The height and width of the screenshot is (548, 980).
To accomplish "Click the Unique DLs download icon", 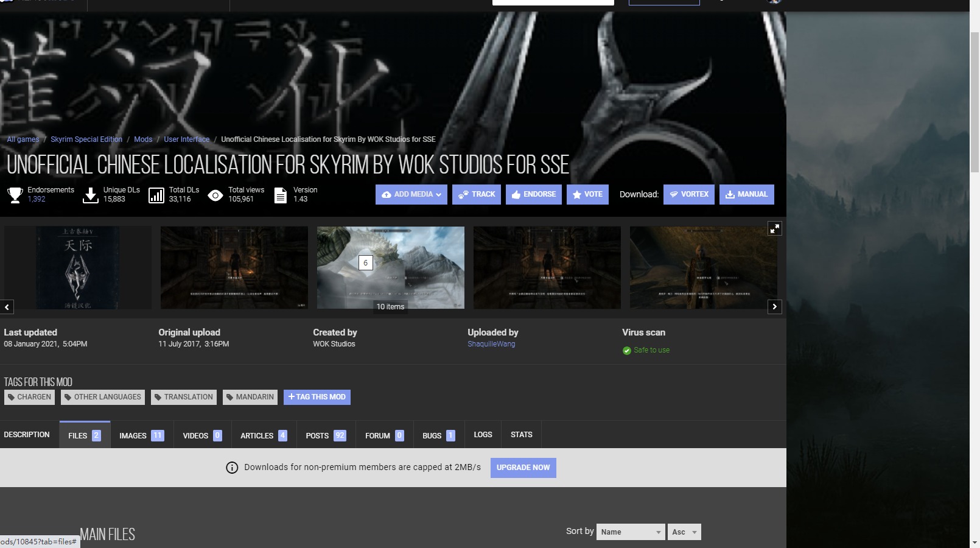I will pos(91,195).
